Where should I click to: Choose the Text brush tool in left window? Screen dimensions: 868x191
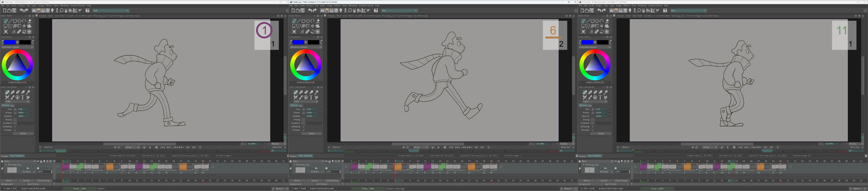pos(23,97)
